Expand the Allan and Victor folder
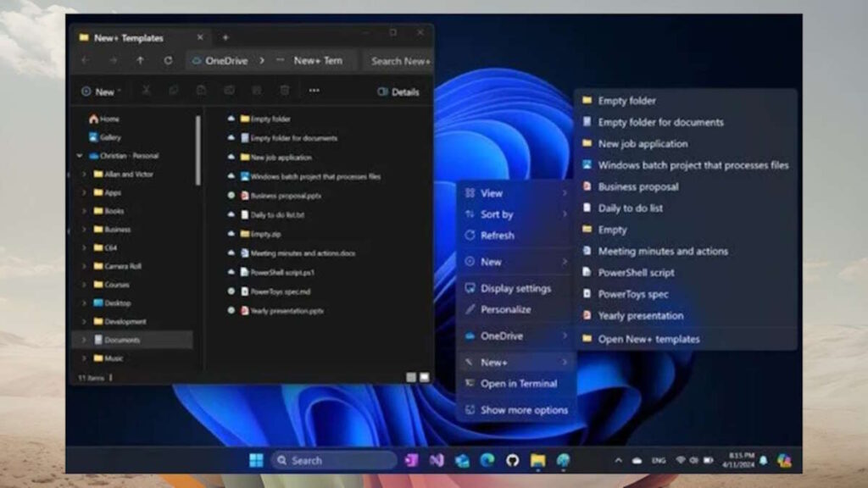868x488 pixels. pyautogui.click(x=84, y=174)
